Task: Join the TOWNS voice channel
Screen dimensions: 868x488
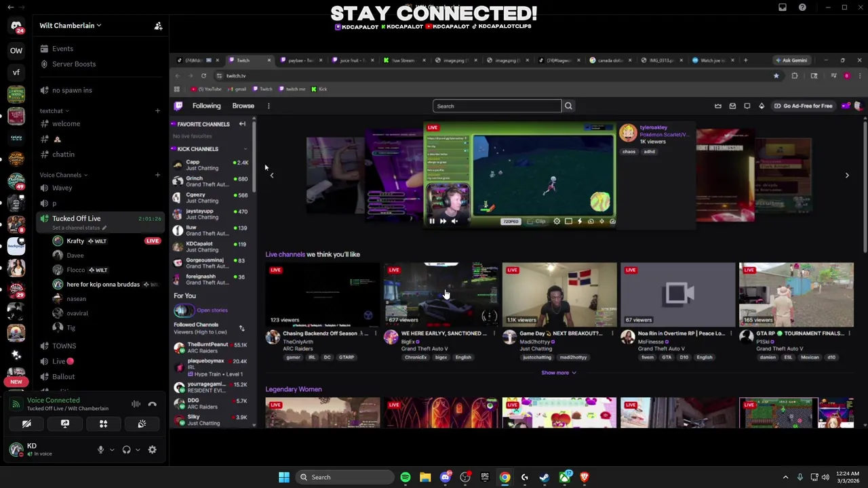Action: pos(64,346)
